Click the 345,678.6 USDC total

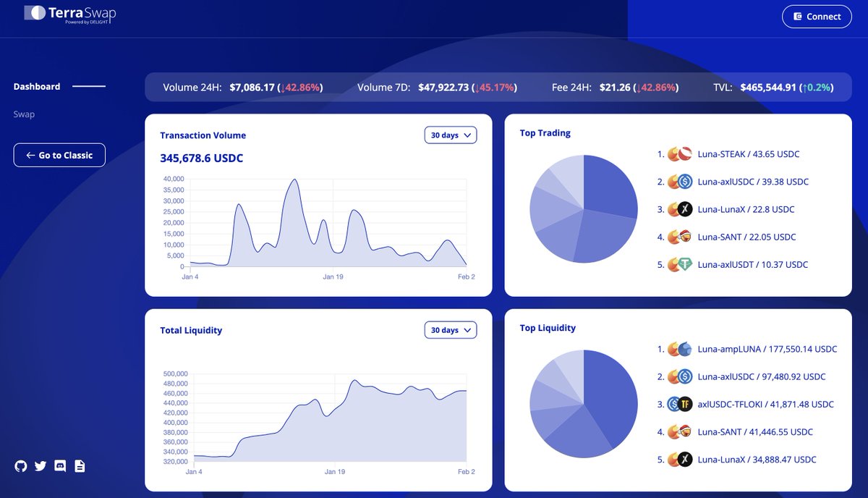202,158
